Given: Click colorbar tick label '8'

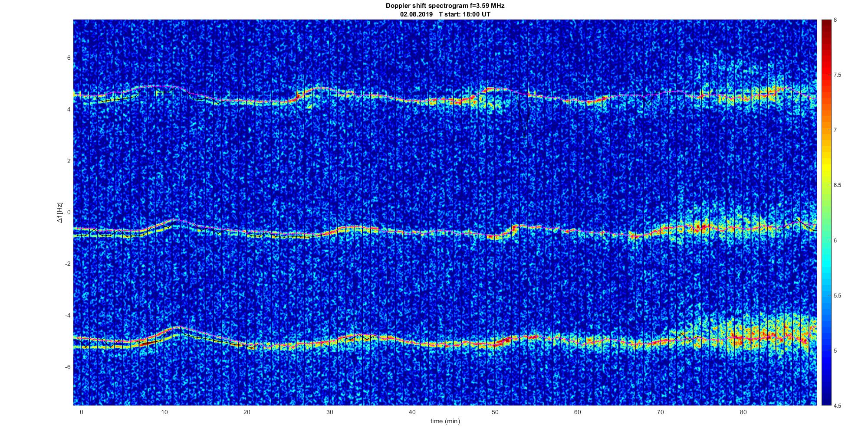Looking at the screenshot, I should 835,20.
